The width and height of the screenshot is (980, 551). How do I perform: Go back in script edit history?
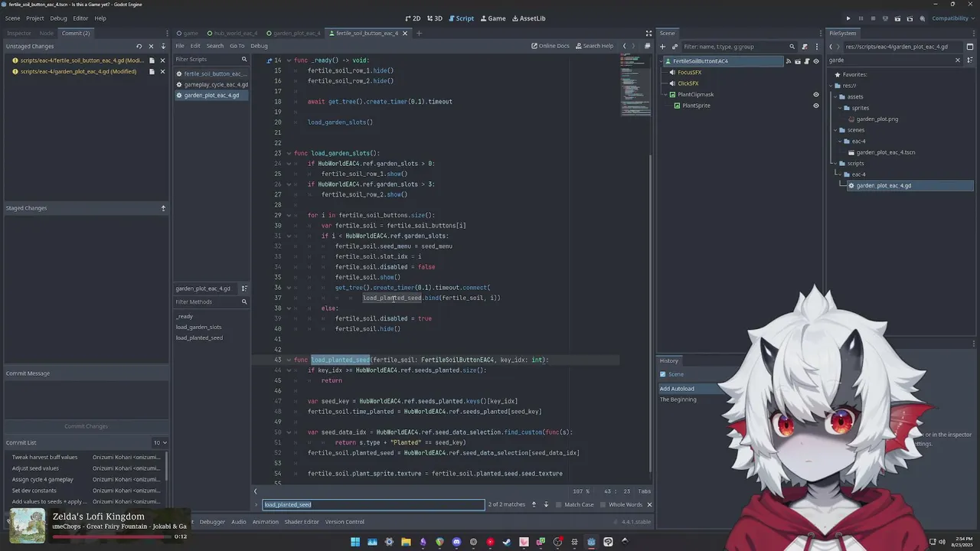(x=624, y=46)
